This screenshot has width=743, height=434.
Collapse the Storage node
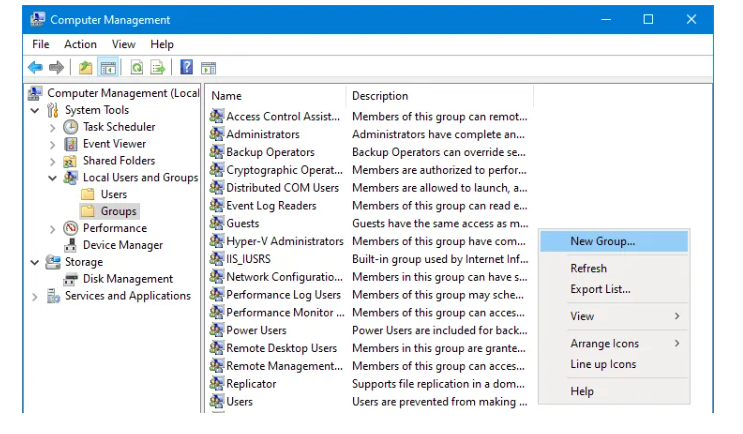coord(35,262)
